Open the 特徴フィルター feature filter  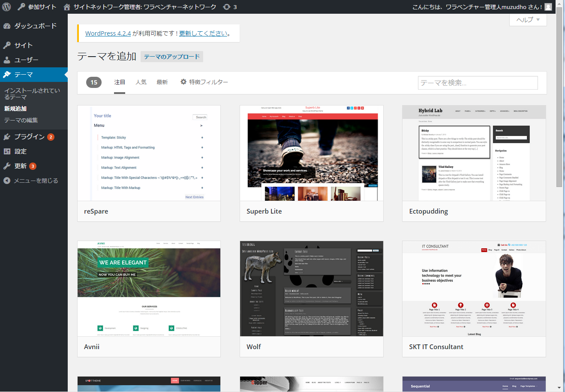(204, 82)
